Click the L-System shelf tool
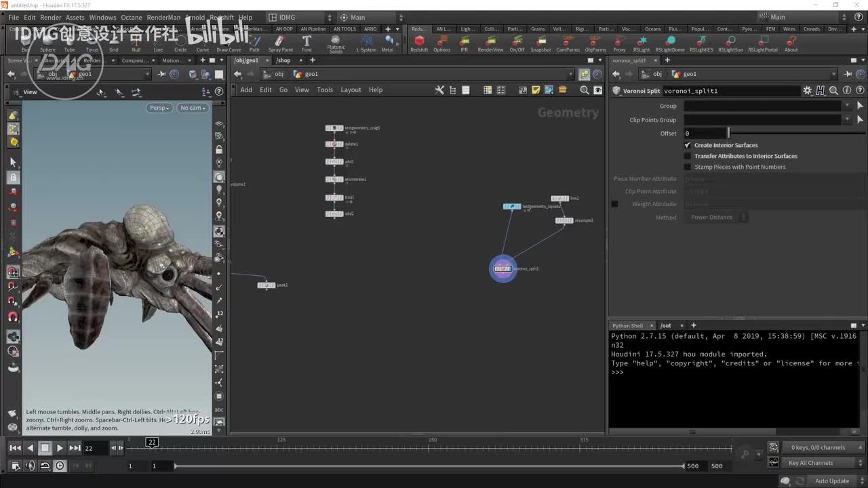 coord(366,42)
